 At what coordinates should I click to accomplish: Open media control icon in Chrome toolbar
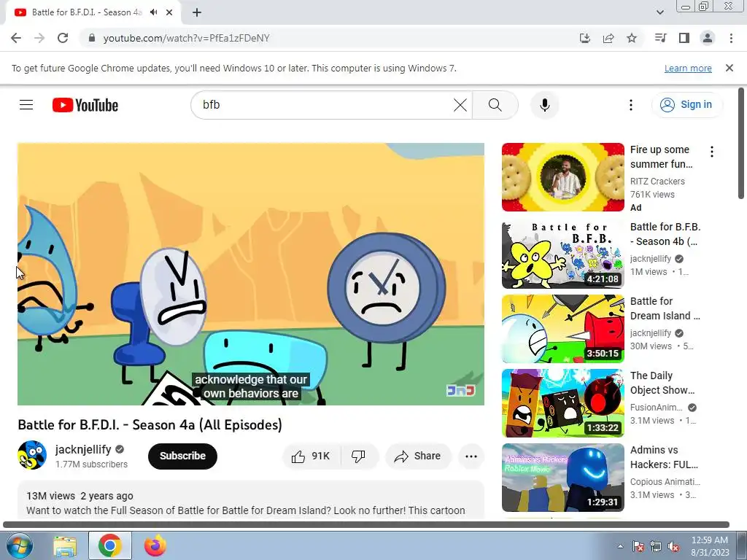tap(660, 38)
